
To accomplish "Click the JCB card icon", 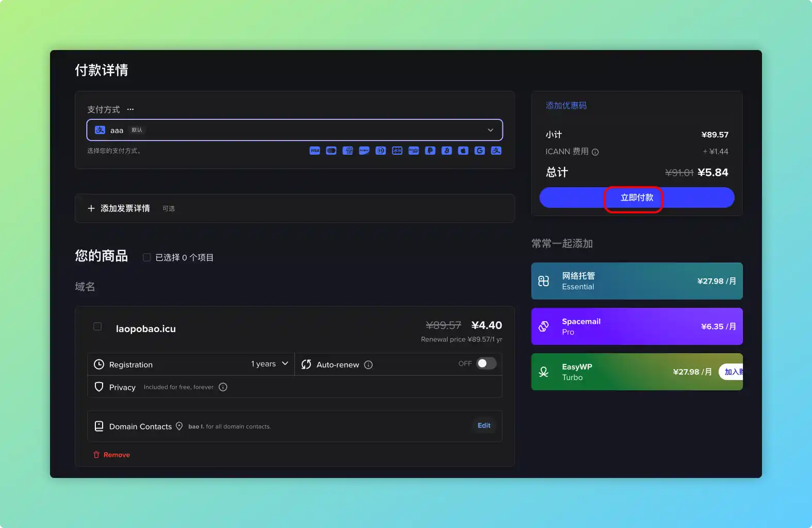I will pos(397,151).
